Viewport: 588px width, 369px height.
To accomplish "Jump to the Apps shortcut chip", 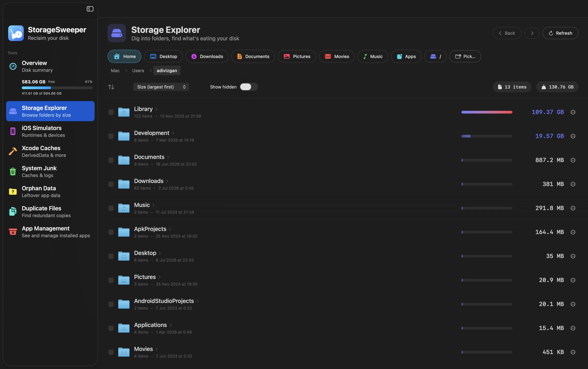I will click(x=406, y=57).
